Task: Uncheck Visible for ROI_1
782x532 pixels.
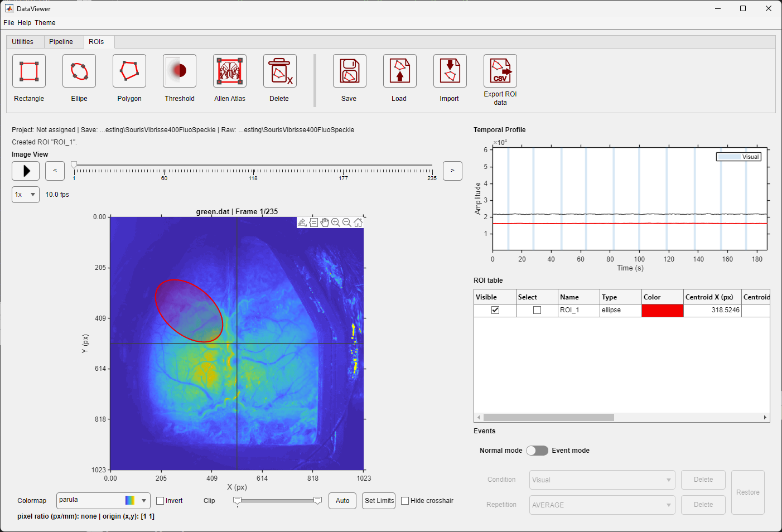Action: 495,310
